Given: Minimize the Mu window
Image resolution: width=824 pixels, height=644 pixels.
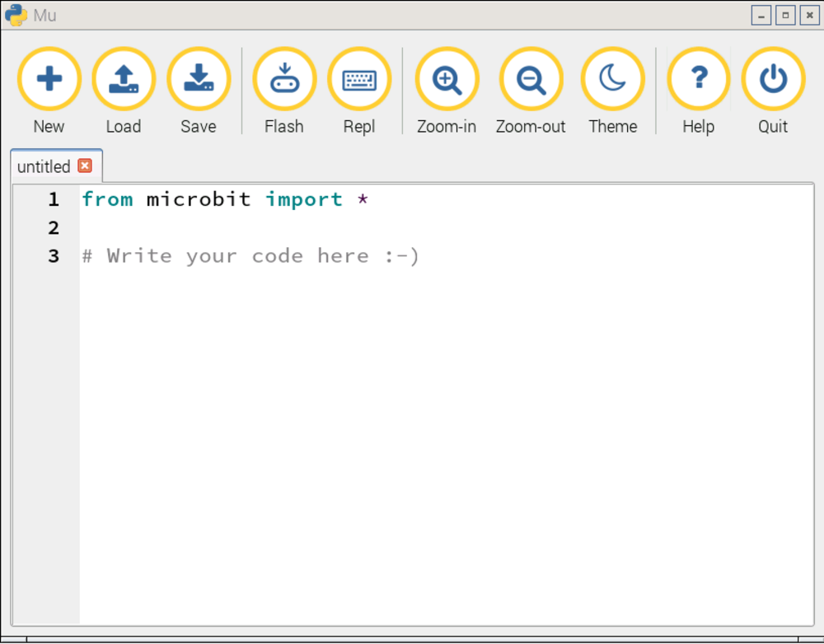Looking at the screenshot, I should (761, 15).
